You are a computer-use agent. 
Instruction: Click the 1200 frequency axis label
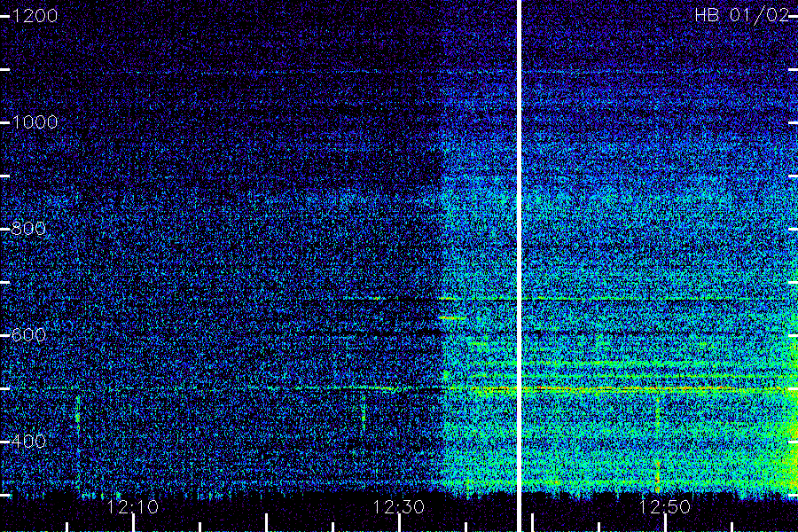[x=35, y=16]
